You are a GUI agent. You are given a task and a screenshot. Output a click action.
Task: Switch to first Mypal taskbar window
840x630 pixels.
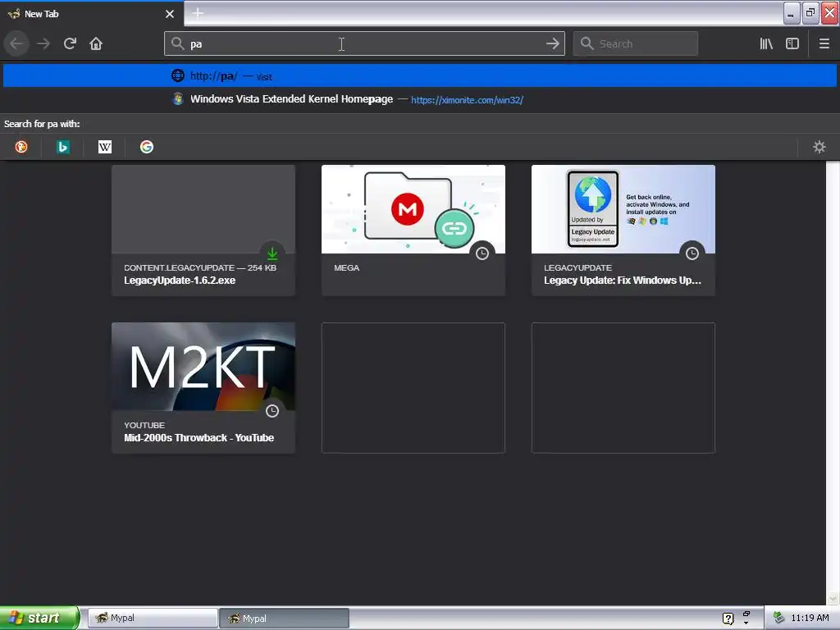pos(152,618)
